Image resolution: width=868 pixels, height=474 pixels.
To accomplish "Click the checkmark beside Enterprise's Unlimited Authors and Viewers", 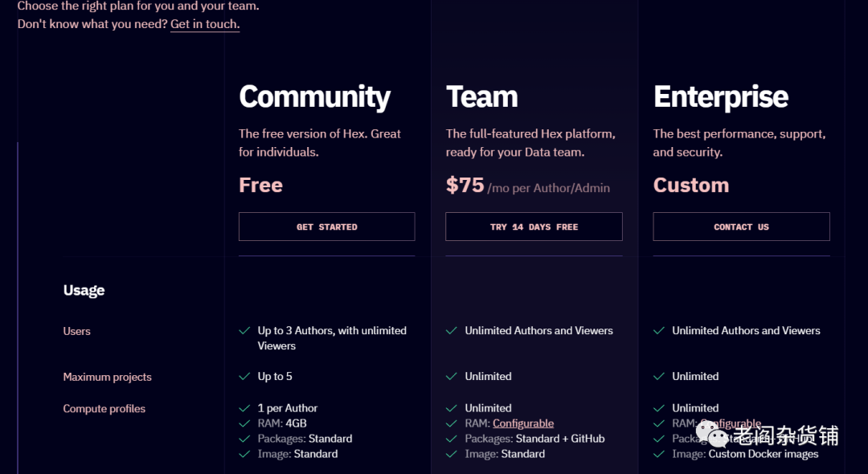I will pos(659,331).
